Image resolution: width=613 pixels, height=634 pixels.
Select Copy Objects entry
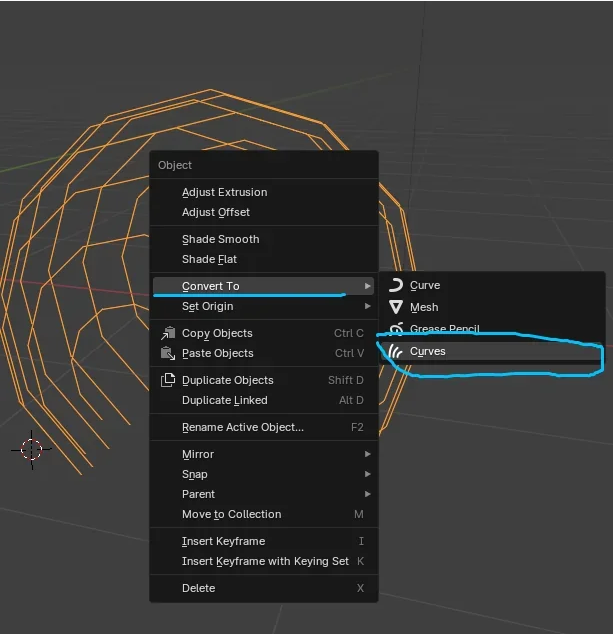click(x=264, y=333)
